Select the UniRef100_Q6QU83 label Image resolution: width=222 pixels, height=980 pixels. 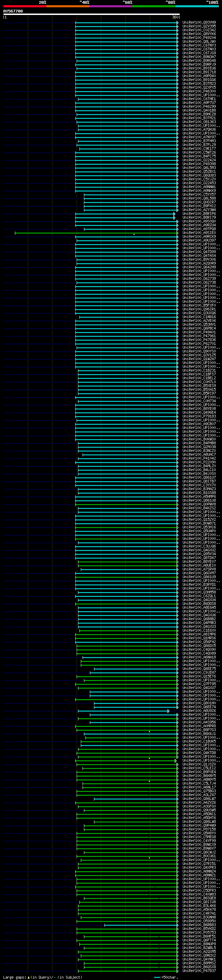click(x=199, y=175)
